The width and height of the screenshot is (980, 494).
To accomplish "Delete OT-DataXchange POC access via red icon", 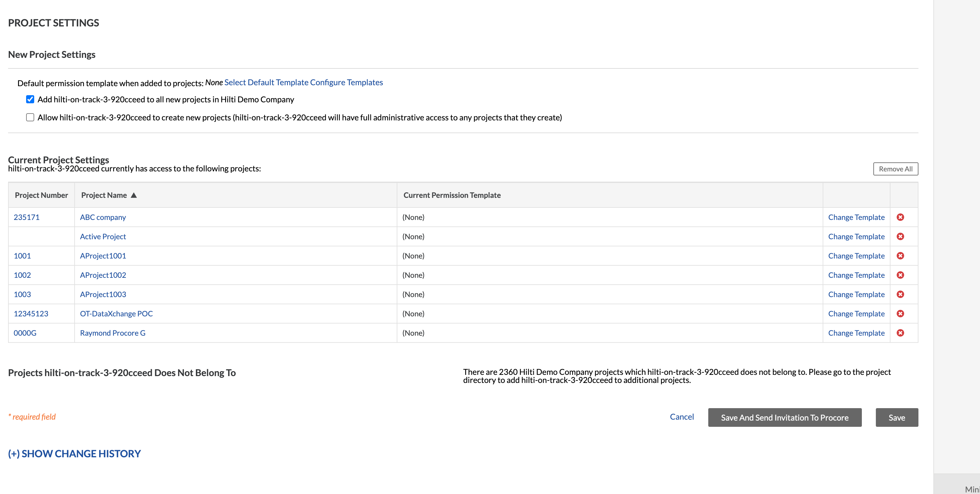I will [x=900, y=314].
